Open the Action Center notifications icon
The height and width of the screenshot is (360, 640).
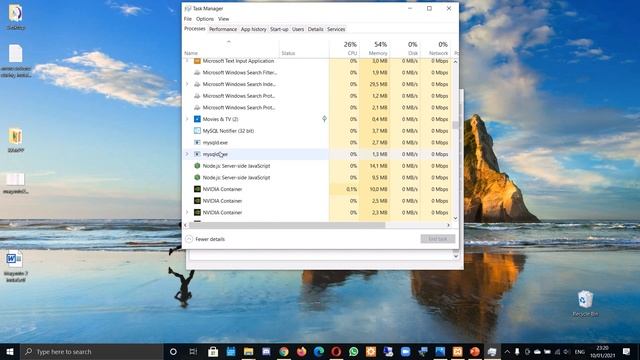tap(627, 351)
